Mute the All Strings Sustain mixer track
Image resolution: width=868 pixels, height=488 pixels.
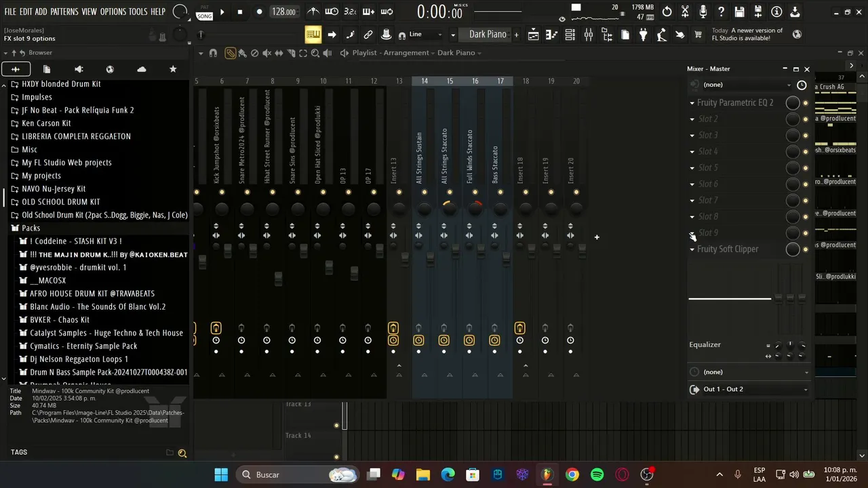click(425, 192)
